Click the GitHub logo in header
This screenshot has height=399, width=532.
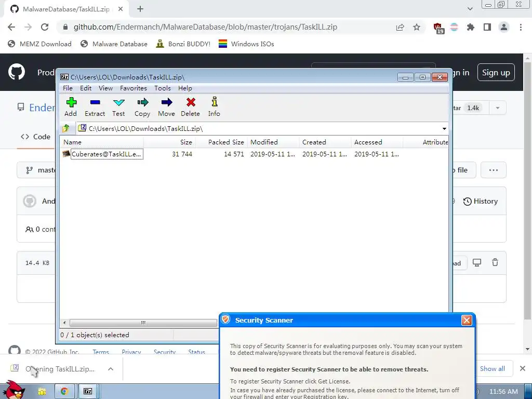[x=17, y=72]
